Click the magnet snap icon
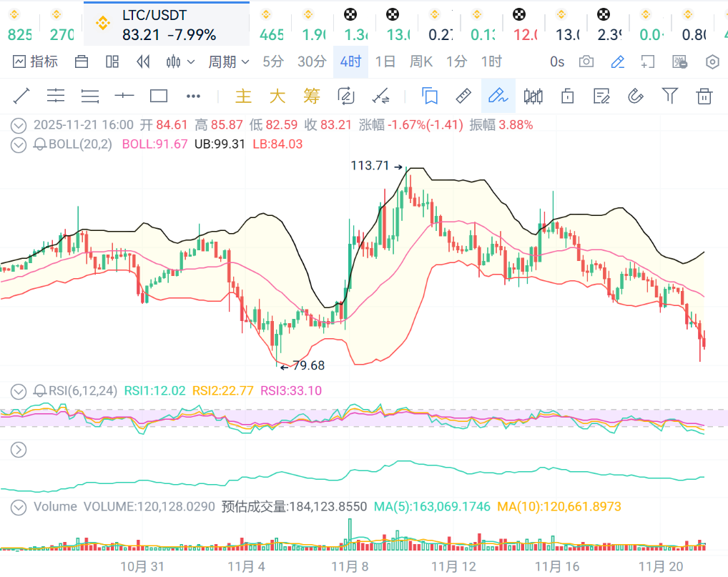 tap(635, 96)
